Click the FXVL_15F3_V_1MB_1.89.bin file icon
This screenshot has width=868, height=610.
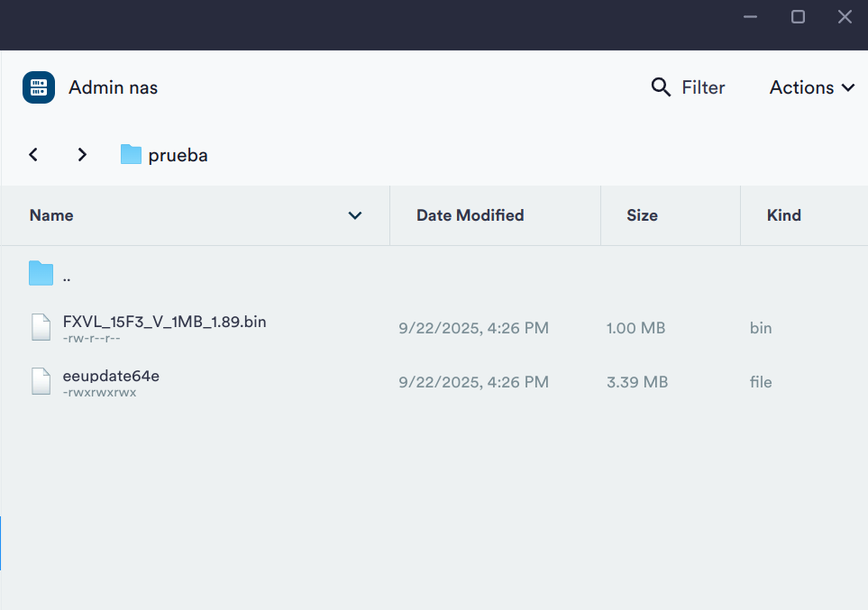coord(41,328)
